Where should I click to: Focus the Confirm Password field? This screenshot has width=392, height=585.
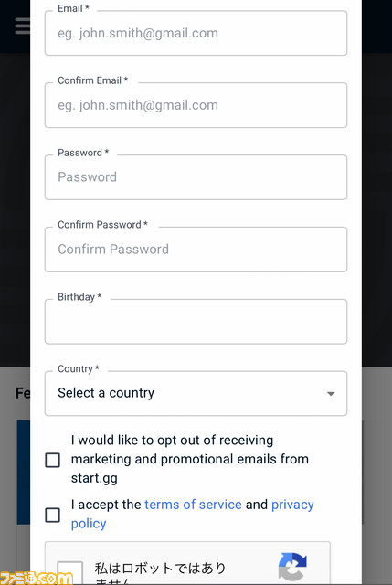[196, 250]
